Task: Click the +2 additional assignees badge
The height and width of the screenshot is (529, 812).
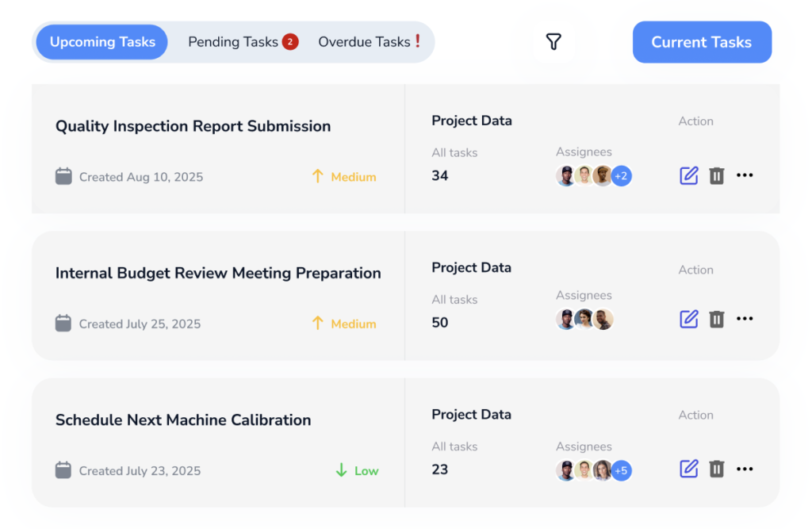Action: point(622,176)
